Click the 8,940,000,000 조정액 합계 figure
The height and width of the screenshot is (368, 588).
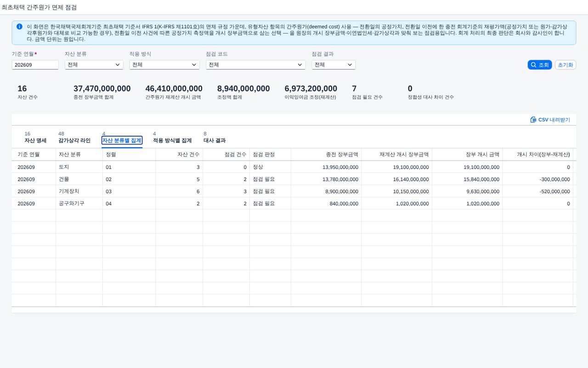pyautogui.click(x=243, y=88)
